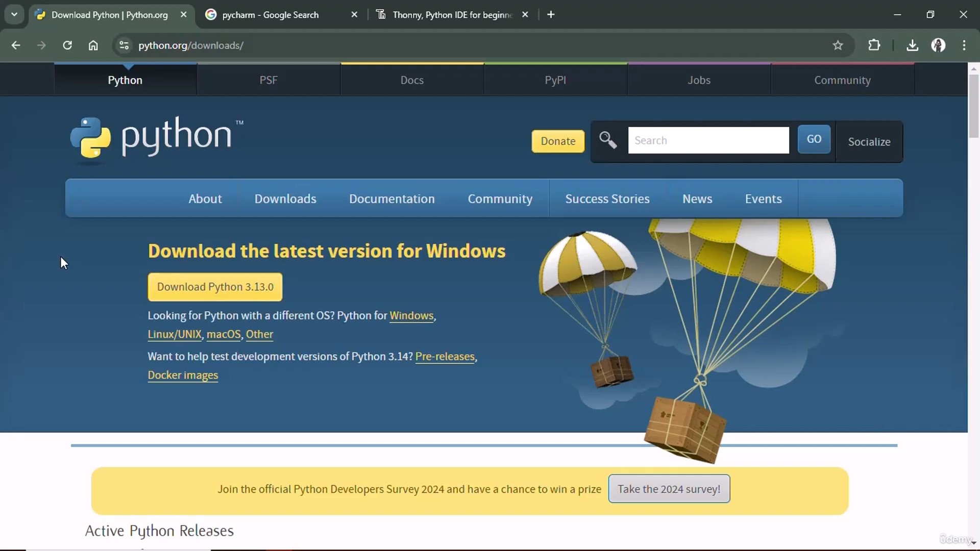Image resolution: width=980 pixels, height=551 pixels.
Task: Bookmark this page with the star icon
Action: [x=838, y=45]
